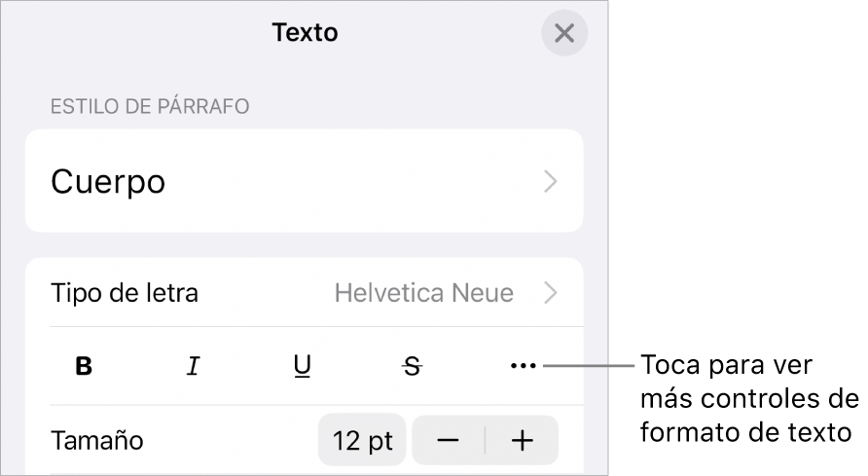Open more text format controls (three dots)

click(x=523, y=367)
